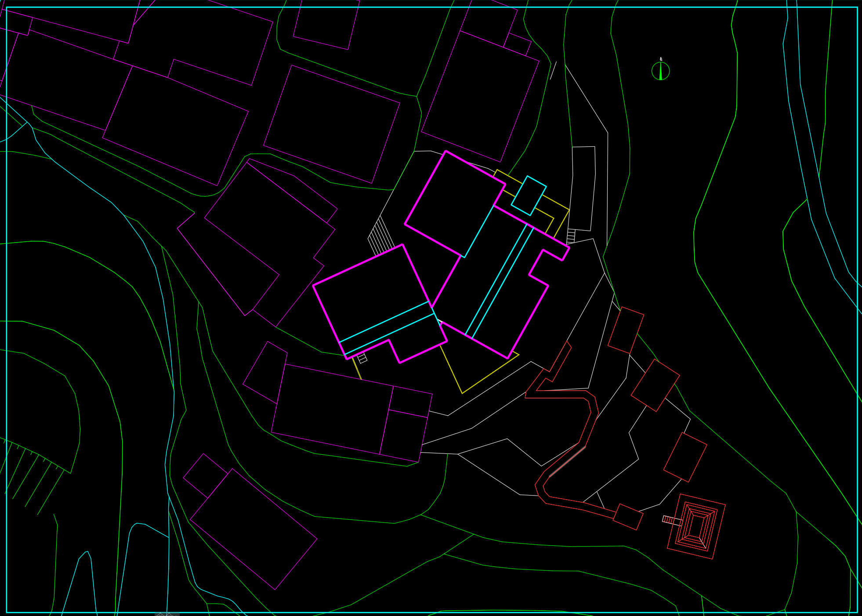Click small thin magenta square at lower left
862x616 pixels.
pos(205,475)
